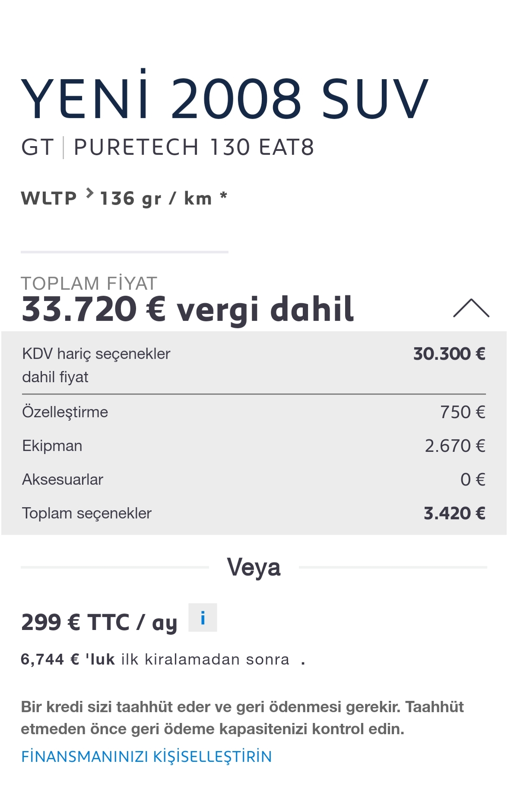Collapse the price breakdown with the chevron
Screen dimensions: 508x812
[x=471, y=308]
